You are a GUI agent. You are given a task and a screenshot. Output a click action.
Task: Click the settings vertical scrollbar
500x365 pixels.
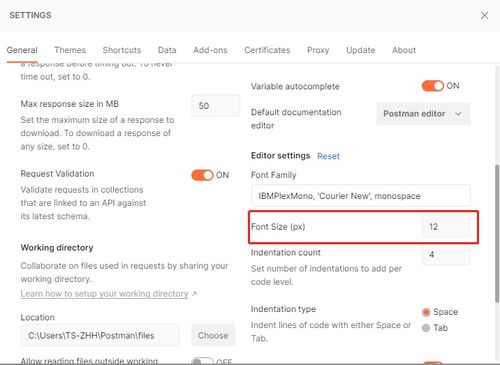coord(497,233)
